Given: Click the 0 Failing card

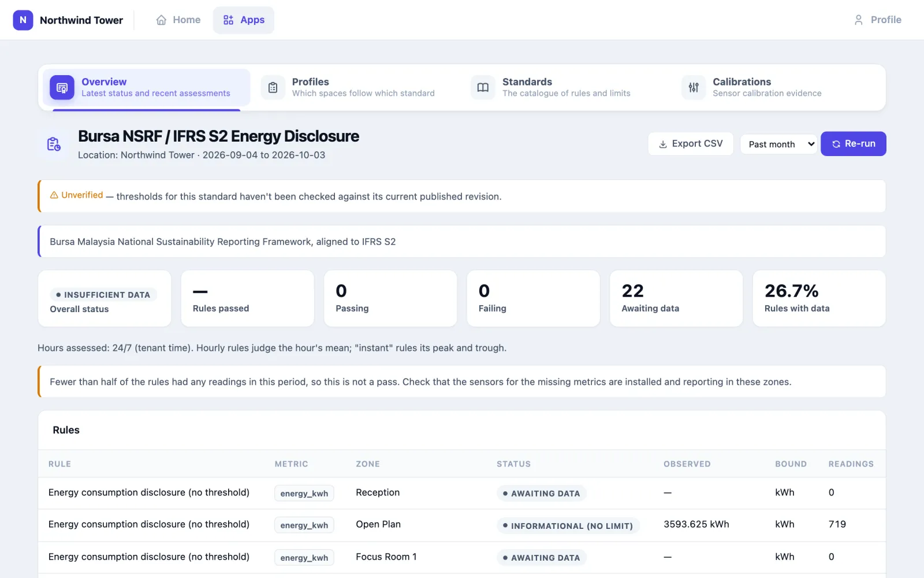Looking at the screenshot, I should point(534,298).
